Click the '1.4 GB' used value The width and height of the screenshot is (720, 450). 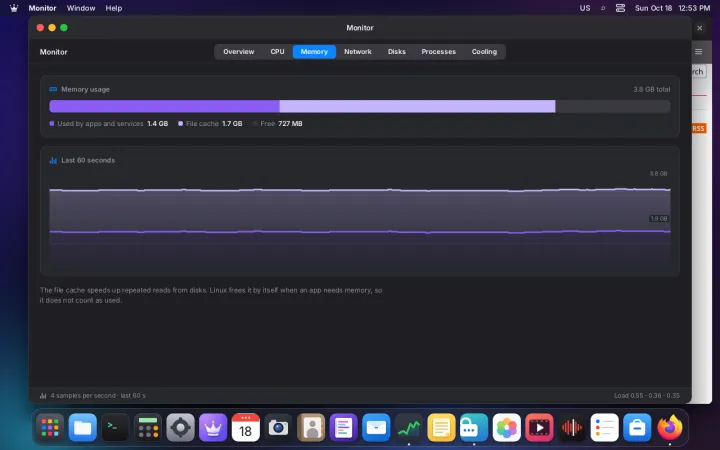[x=158, y=124]
